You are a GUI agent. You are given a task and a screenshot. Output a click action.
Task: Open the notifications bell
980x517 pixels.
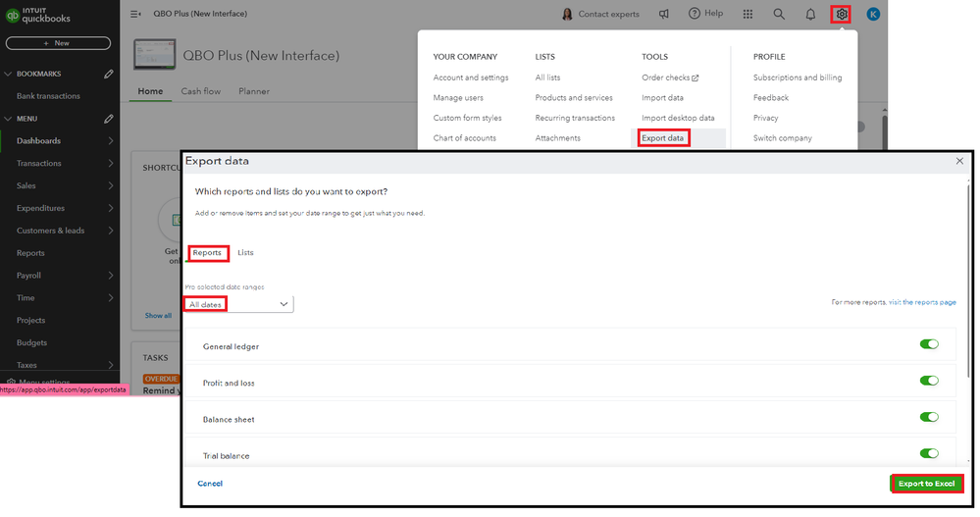[810, 14]
